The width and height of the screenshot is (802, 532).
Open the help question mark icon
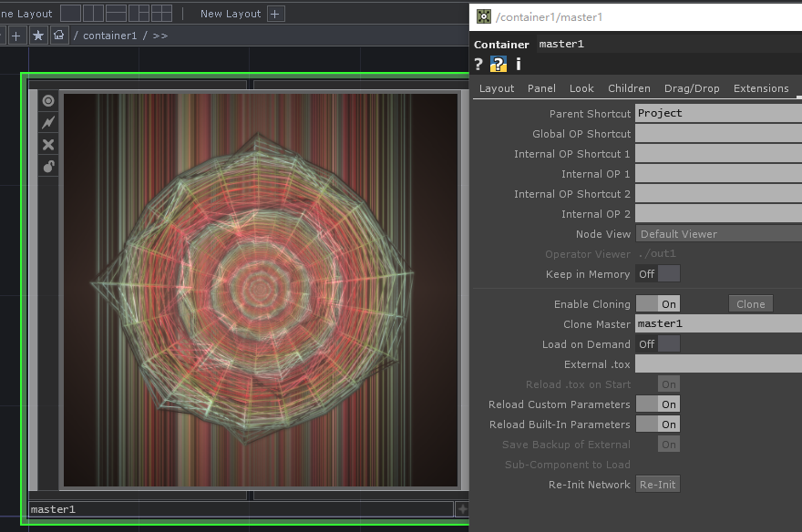(x=478, y=64)
